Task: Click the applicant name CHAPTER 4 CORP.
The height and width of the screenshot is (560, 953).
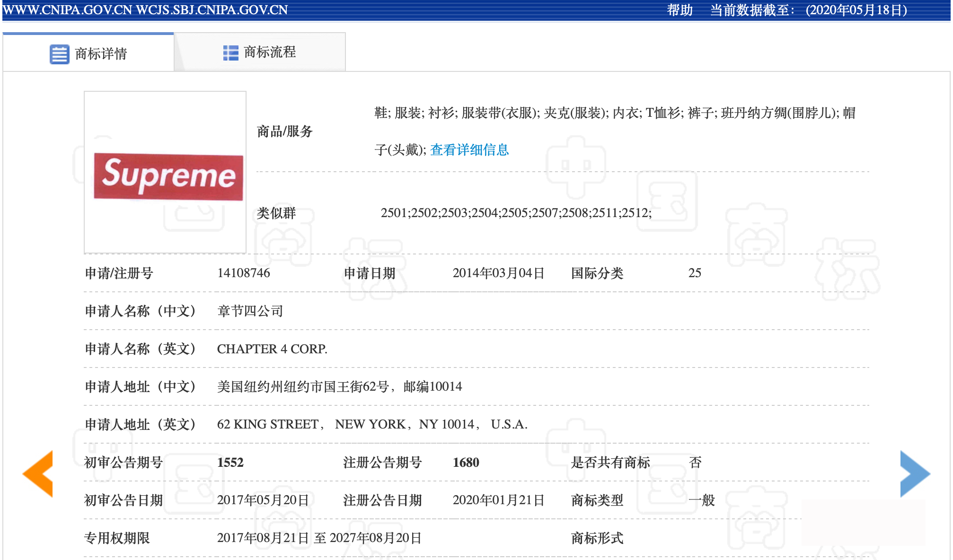Action: tap(272, 349)
